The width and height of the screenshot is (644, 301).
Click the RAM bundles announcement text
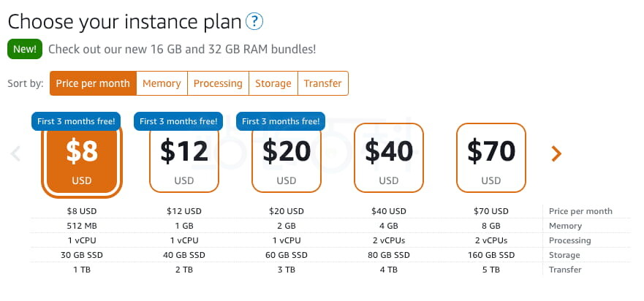click(x=182, y=50)
